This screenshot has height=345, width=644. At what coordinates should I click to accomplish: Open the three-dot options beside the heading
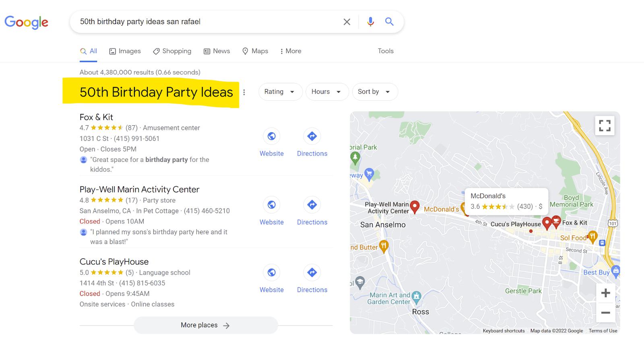click(x=244, y=92)
